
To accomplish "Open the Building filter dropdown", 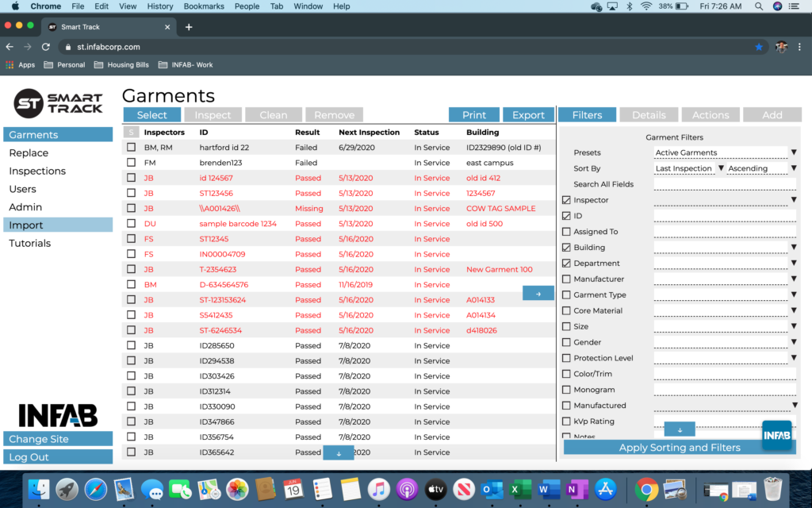I will (x=793, y=248).
